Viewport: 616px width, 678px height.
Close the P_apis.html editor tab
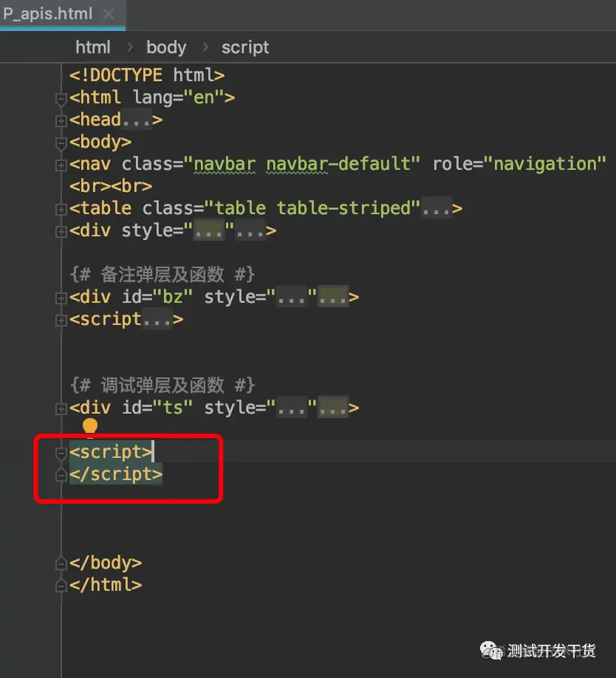point(109,14)
